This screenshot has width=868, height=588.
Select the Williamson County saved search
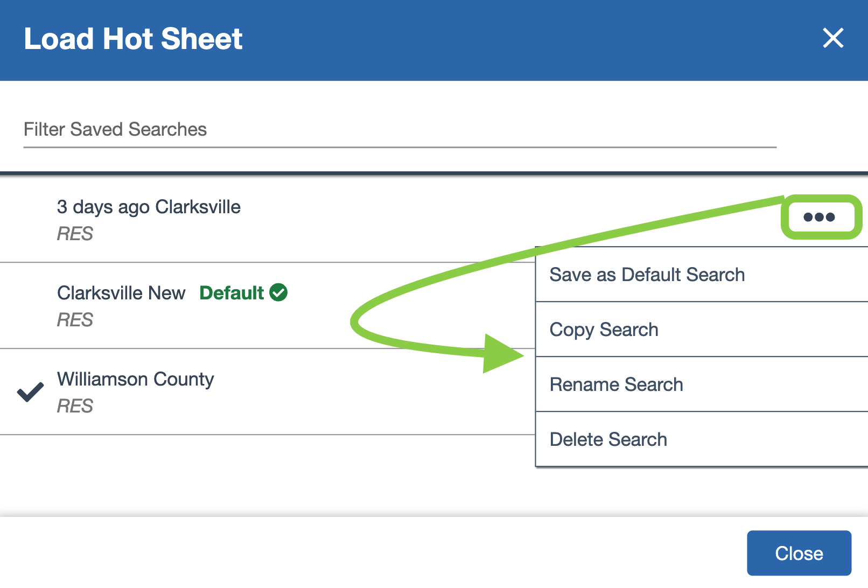click(x=136, y=379)
